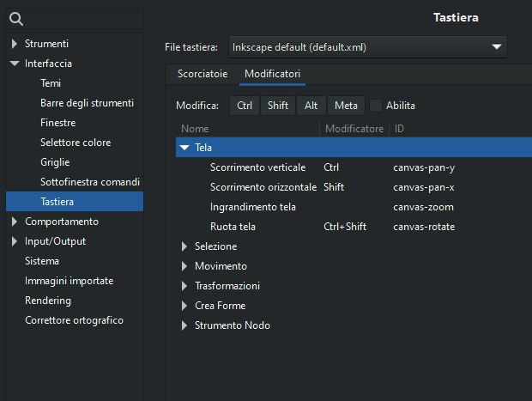The width and height of the screenshot is (532, 401).
Task: Expand the Selezione group
Action: (x=184, y=246)
